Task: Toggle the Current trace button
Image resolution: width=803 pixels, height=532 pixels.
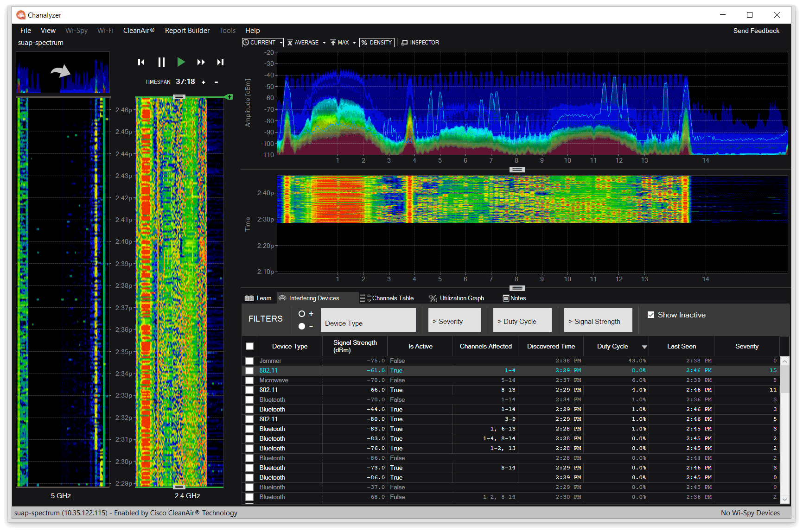Action: pos(260,43)
